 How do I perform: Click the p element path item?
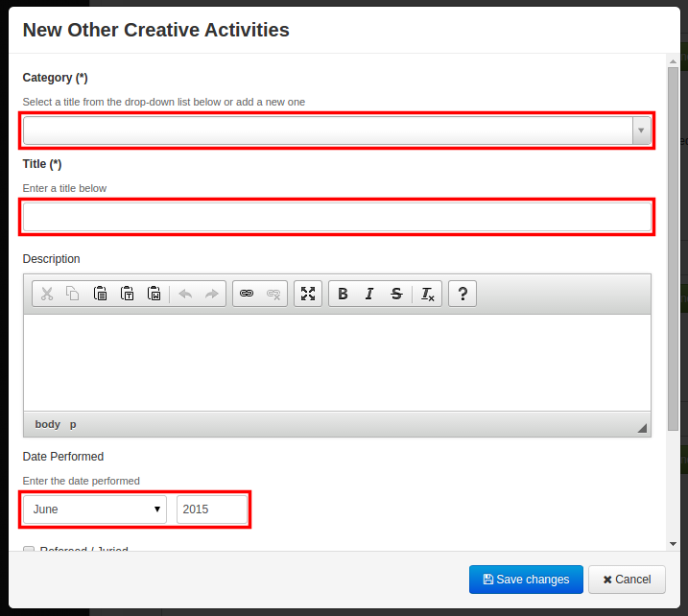pyautogui.click(x=73, y=424)
